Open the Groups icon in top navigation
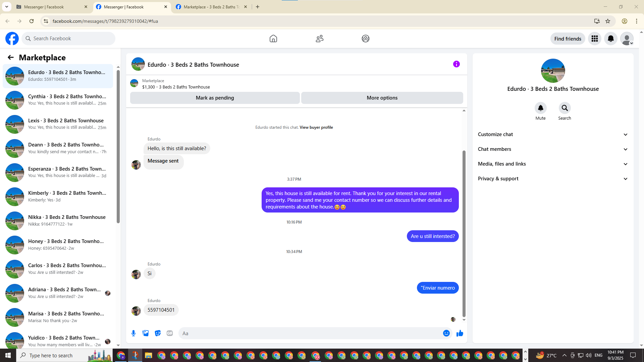Image resolution: width=644 pixels, height=362 pixels. click(x=366, y=39)
